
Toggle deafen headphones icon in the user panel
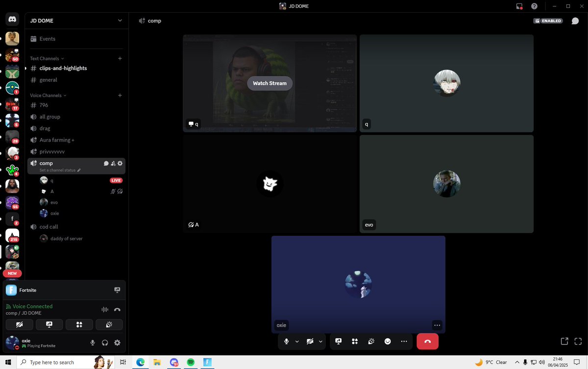105,343
